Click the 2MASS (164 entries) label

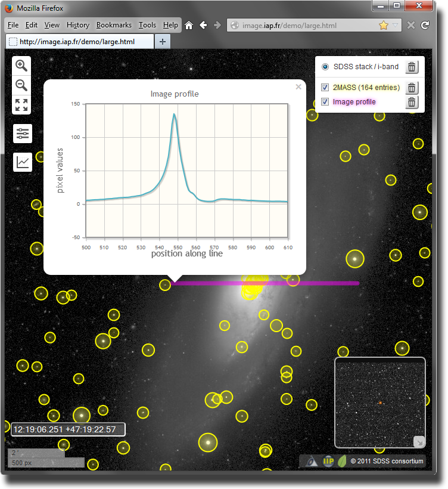[366, 88]
